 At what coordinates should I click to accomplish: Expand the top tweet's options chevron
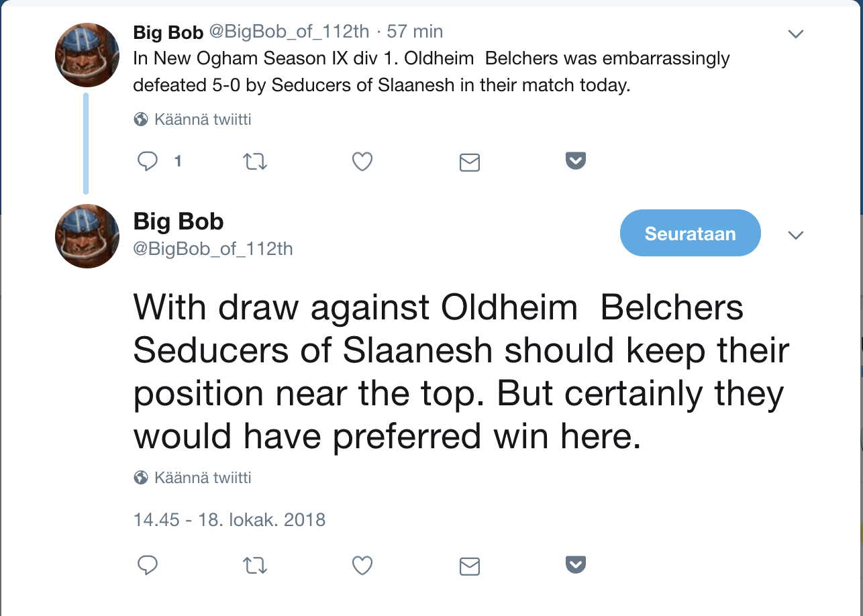coord(796,33)
